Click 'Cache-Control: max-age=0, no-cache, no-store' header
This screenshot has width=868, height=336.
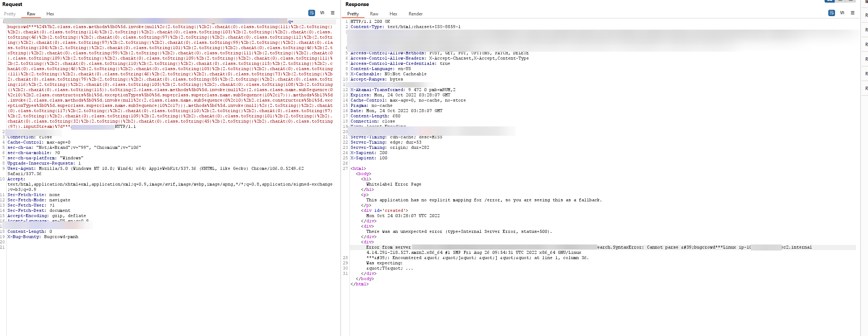tap(408, 100)
